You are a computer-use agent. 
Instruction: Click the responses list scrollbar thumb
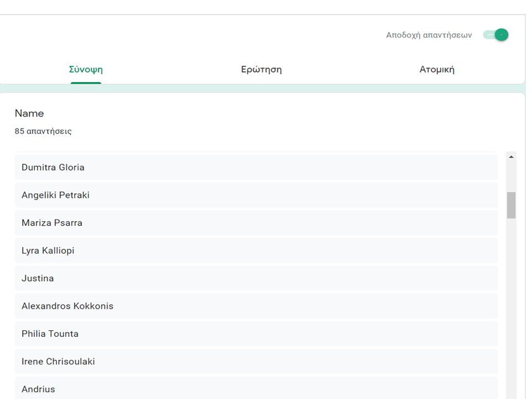click(511, 205)
